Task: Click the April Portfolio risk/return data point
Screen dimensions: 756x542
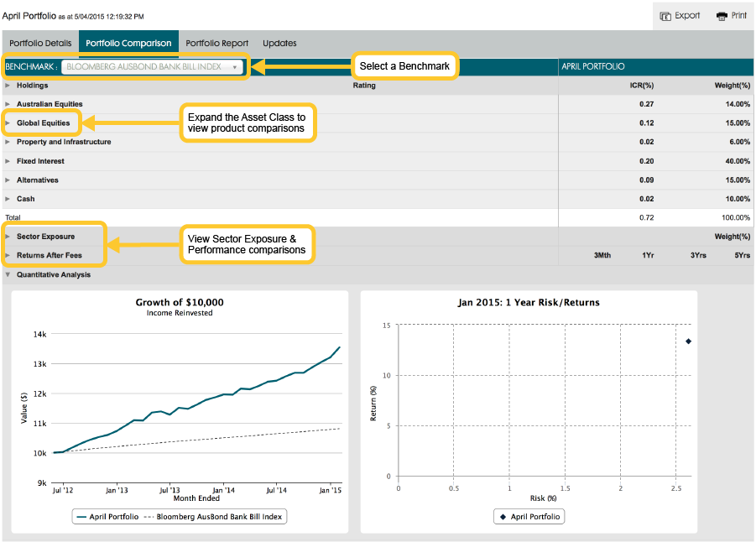Action: click(x=688, y=341)
